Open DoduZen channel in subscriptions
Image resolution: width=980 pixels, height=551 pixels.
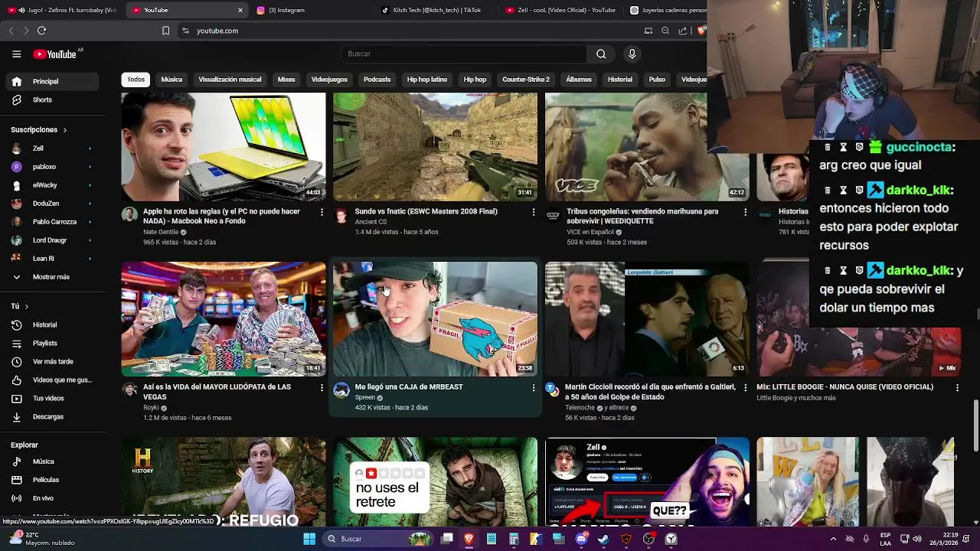(52, 204)
